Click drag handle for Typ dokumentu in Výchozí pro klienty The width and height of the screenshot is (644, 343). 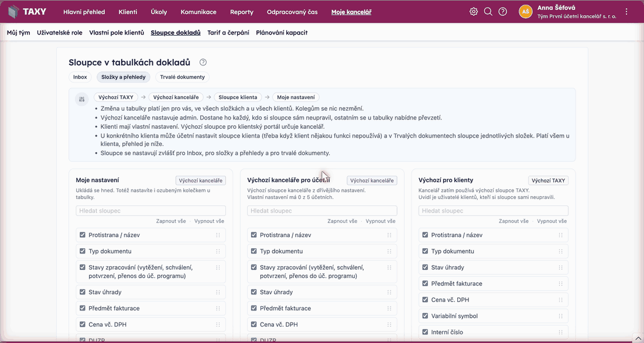click(x=560, y=251)
